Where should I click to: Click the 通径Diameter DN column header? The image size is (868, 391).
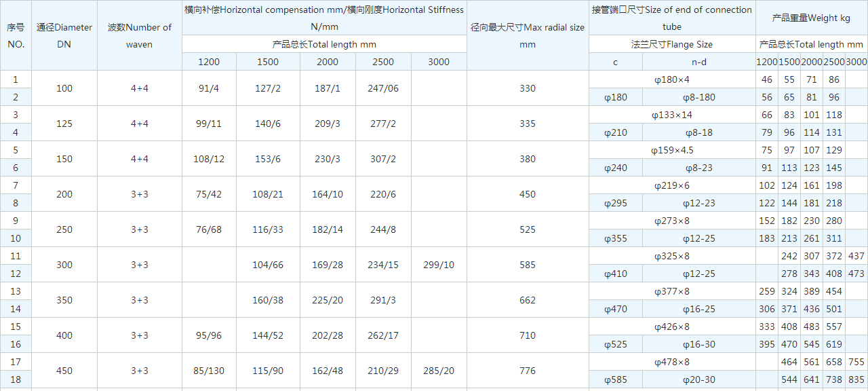click(64, 35)
